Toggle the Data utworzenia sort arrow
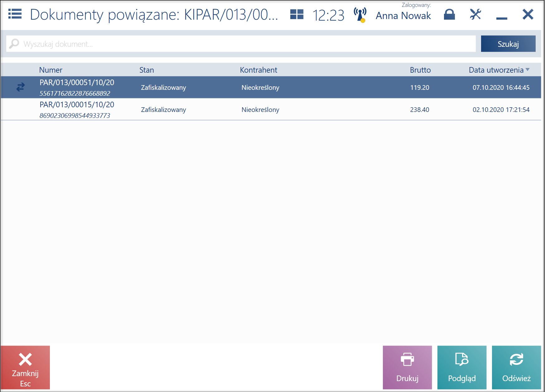The image size is (545, 392). (528, 70)
